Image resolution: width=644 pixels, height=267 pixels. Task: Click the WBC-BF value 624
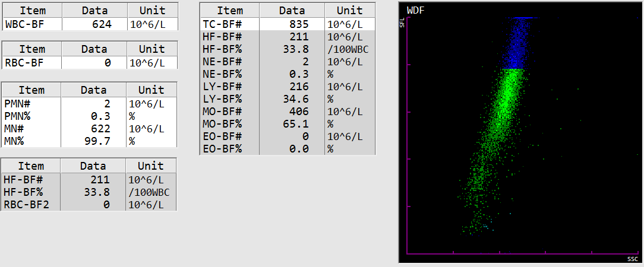pos(102,24)
